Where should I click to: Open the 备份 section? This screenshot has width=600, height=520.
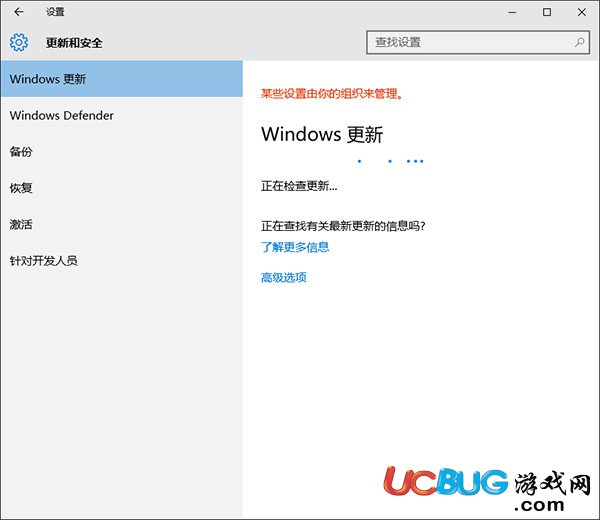(x=122, y=152)
